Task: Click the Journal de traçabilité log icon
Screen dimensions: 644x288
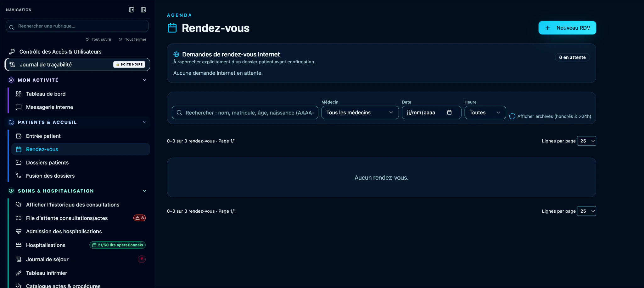Action: 12,65
